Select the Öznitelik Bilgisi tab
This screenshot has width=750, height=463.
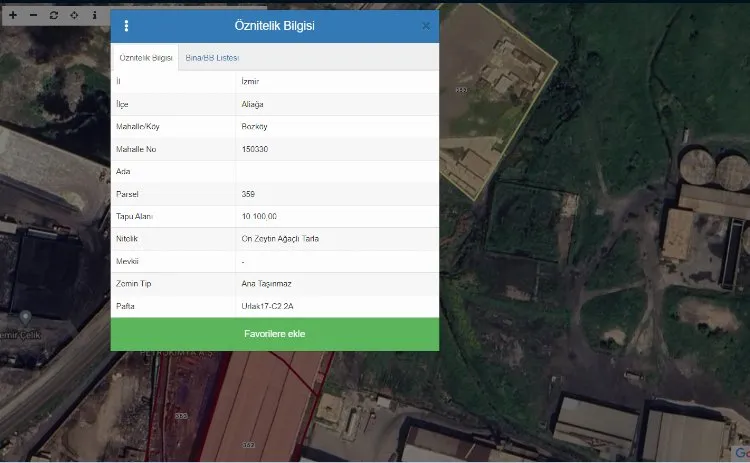click(x=145, y=58)
